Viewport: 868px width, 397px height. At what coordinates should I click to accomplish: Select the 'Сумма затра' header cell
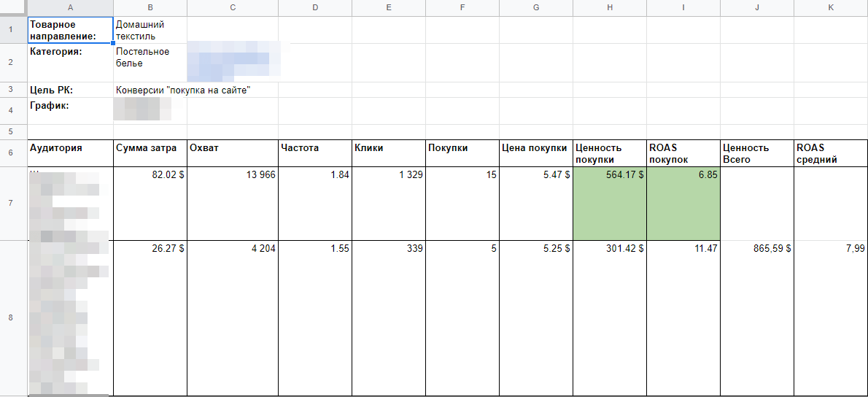150,153
